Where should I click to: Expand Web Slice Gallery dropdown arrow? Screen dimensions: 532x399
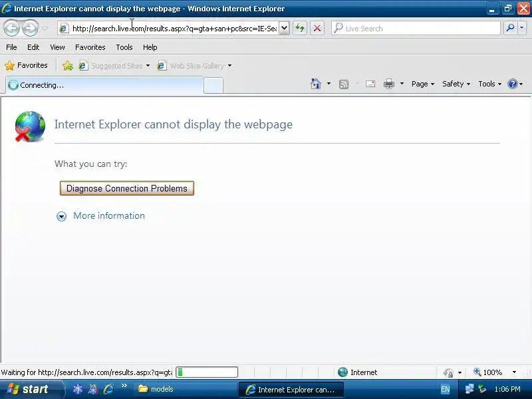click(x=229, y=66)
